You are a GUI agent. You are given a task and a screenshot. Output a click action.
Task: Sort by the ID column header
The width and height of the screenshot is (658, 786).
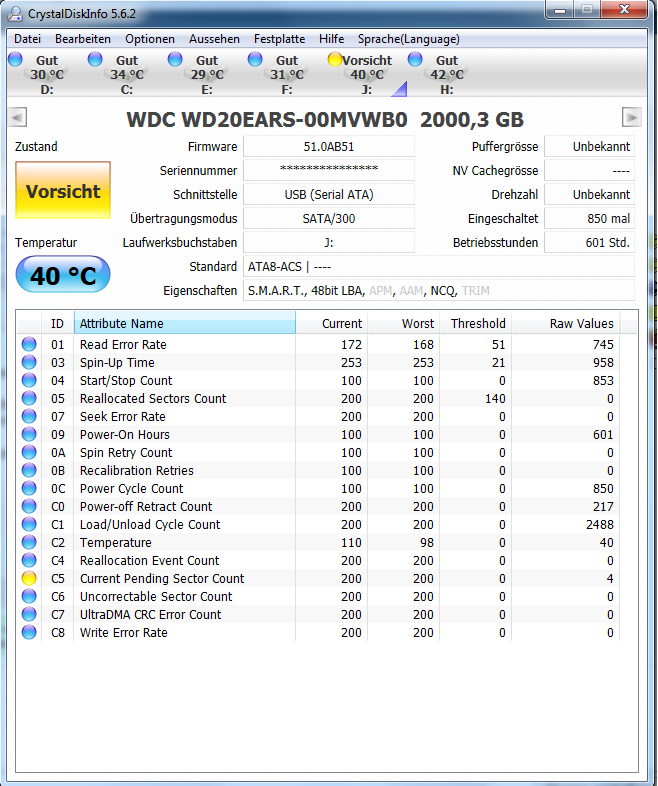pos(58,323)
